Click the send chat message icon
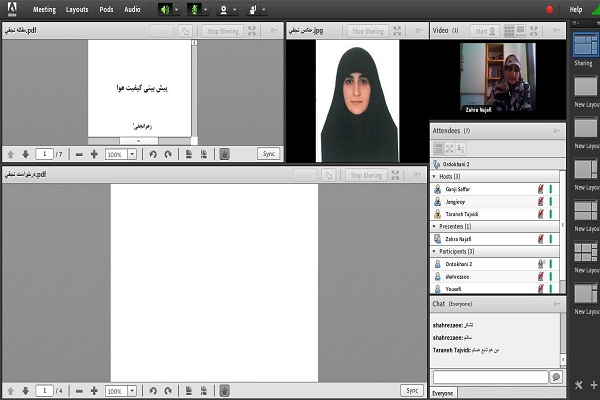This screenshot has height=400, width=600. [x=556, y=377]
